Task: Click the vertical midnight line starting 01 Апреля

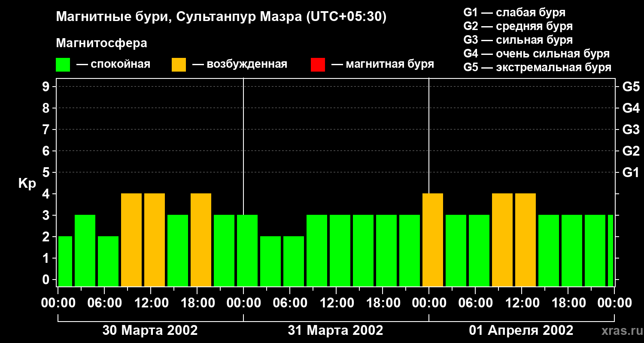Action: 429,135
